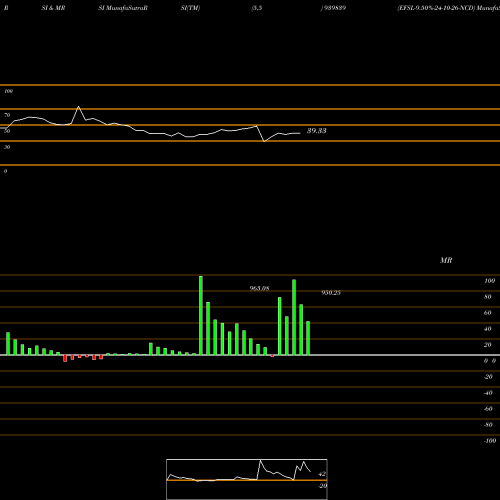Click the '20' value in the mini chart
Viewport: 500px width, 500px height.
click(322, 486)
